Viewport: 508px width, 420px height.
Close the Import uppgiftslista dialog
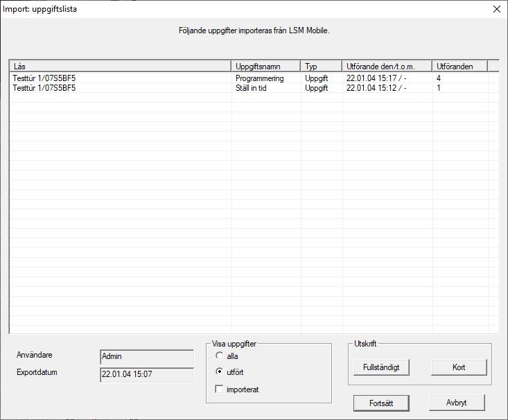(x=496, y=10)
